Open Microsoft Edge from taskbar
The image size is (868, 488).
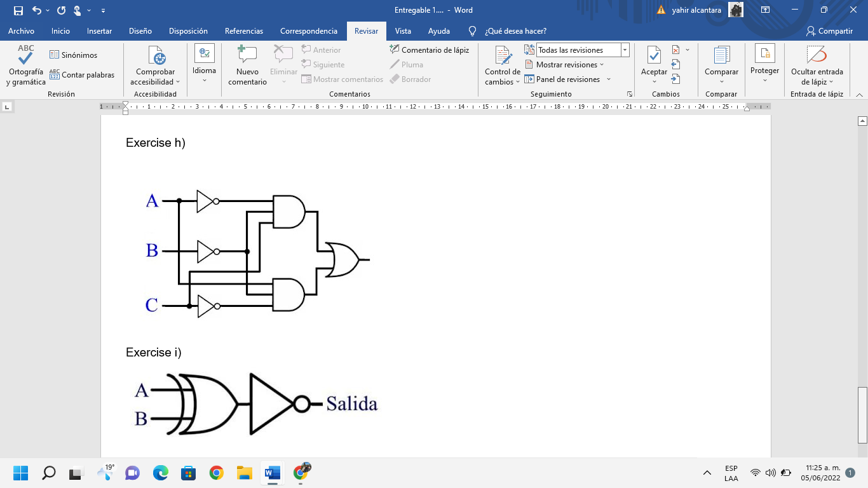(161, 473)
